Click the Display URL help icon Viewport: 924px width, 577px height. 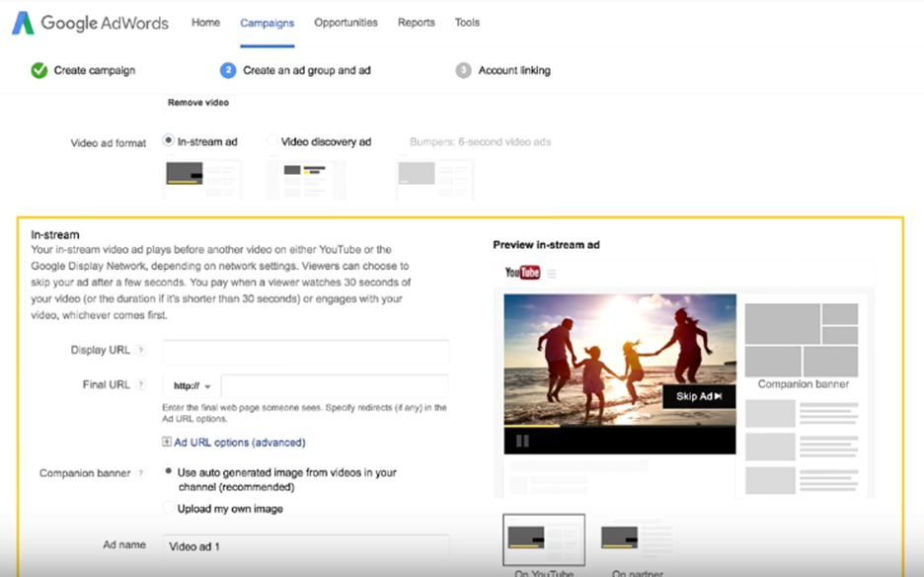[140, 351]
